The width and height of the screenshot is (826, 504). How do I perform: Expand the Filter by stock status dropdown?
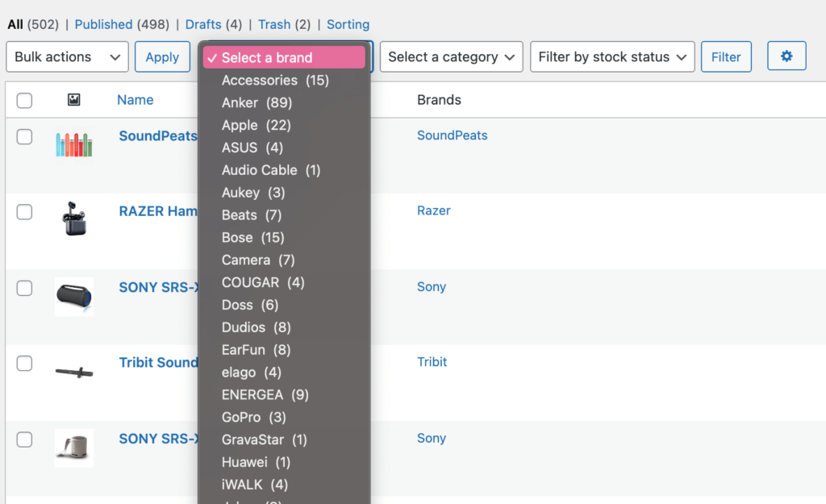click(x=611, y=56)
